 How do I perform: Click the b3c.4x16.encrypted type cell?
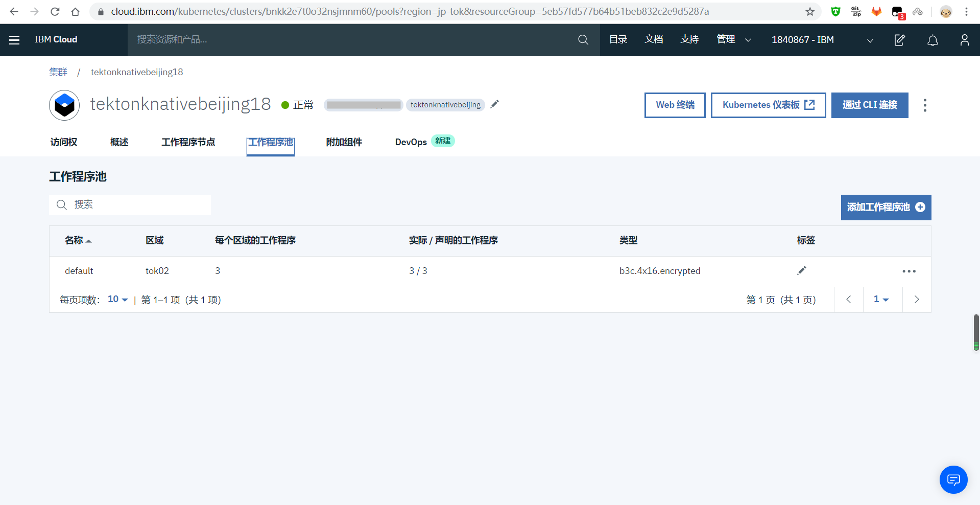coord(660,271)
